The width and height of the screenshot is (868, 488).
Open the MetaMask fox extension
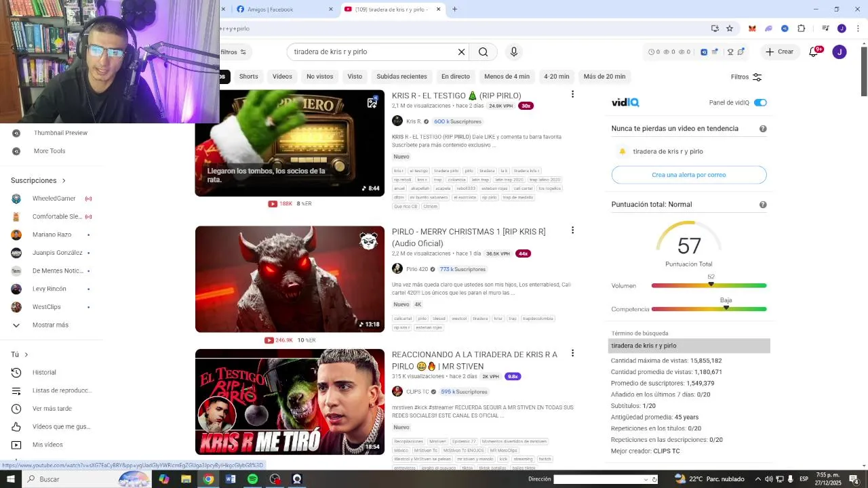click(x=752, y=28)
